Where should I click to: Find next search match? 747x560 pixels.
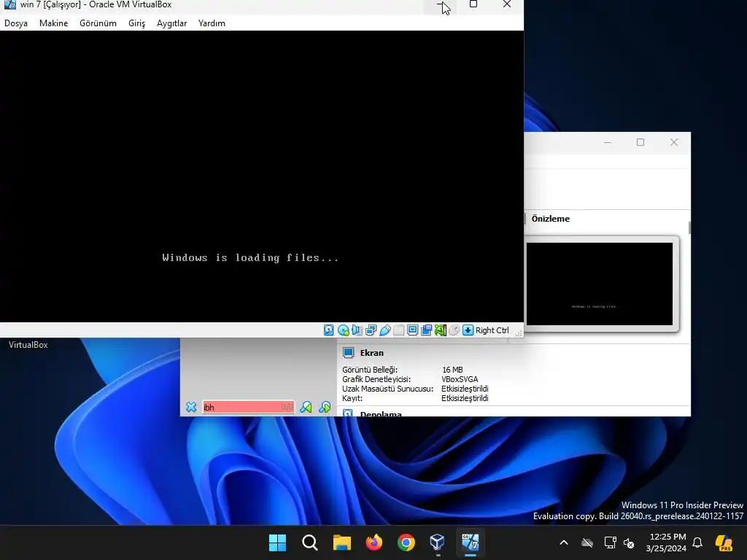325,407
